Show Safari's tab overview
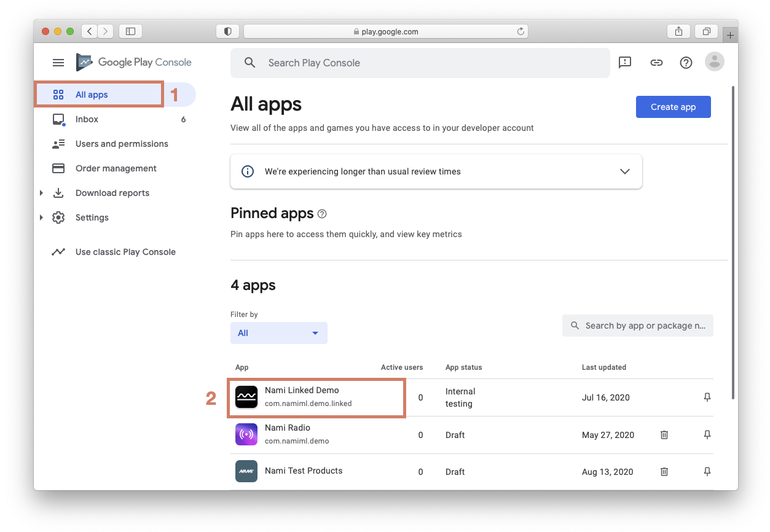This screenshot has height=532, width=770. (707, 31)
